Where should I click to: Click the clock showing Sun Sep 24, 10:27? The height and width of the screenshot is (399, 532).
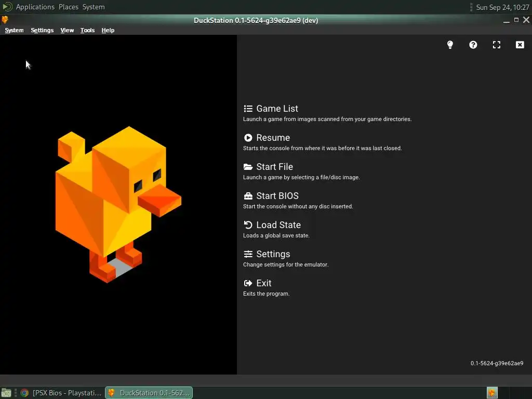tap(502, 7)
